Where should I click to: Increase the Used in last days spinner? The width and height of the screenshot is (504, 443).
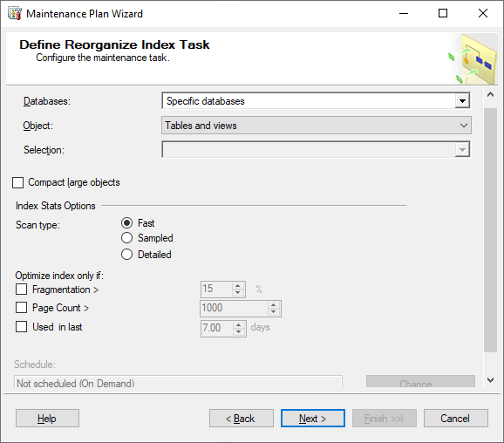[239, 324]
